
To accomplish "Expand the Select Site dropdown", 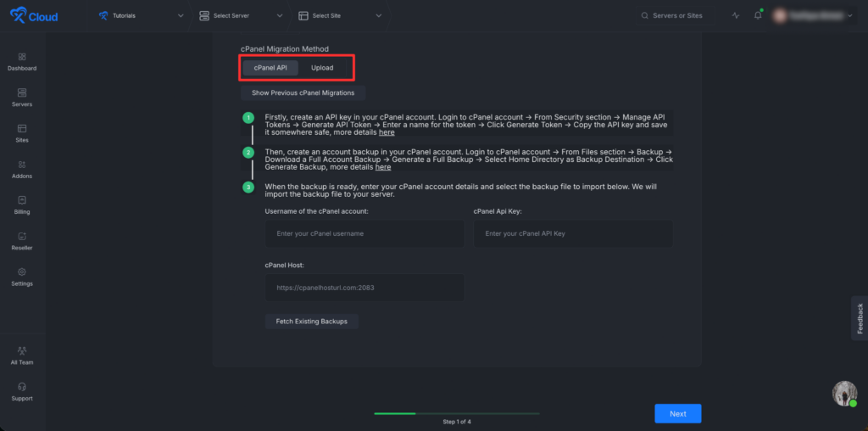I will (340, 15).
